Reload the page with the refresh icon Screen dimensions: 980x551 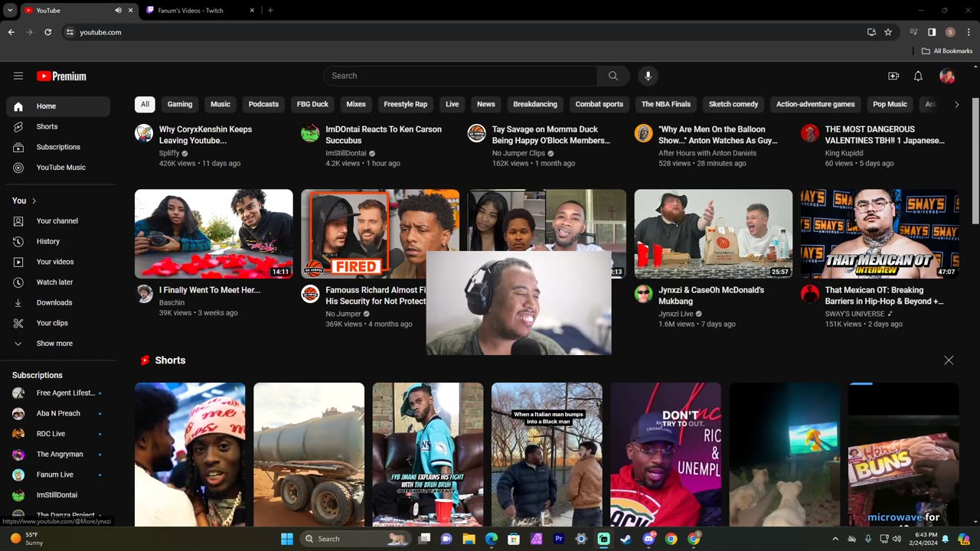point(47,32)
